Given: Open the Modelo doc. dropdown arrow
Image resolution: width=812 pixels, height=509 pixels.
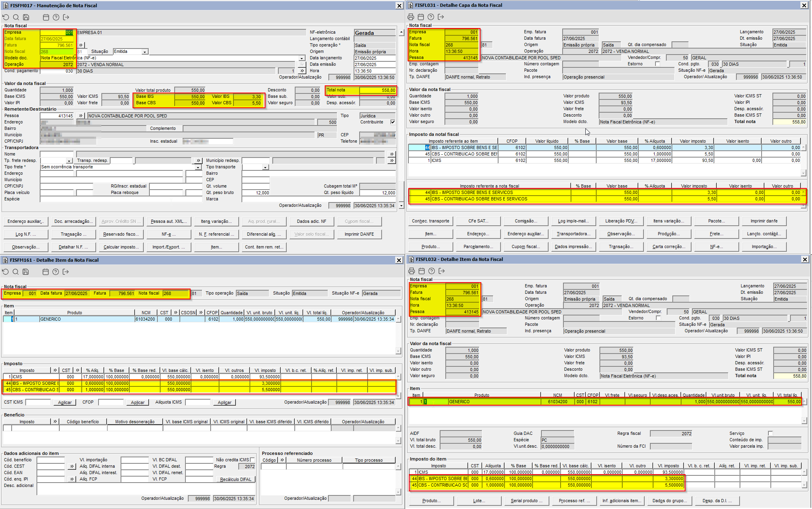Looking at the screenshot, I should click(x=302, y=58).
